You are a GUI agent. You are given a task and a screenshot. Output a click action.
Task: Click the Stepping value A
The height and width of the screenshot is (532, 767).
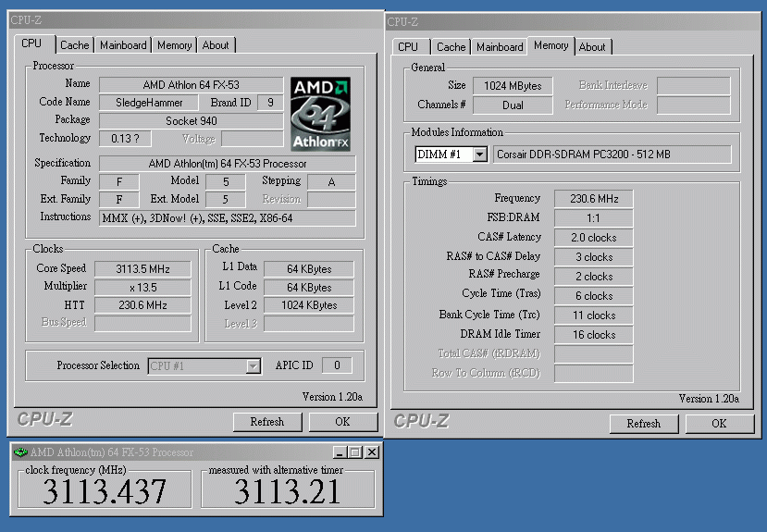[x=331, y=182]
